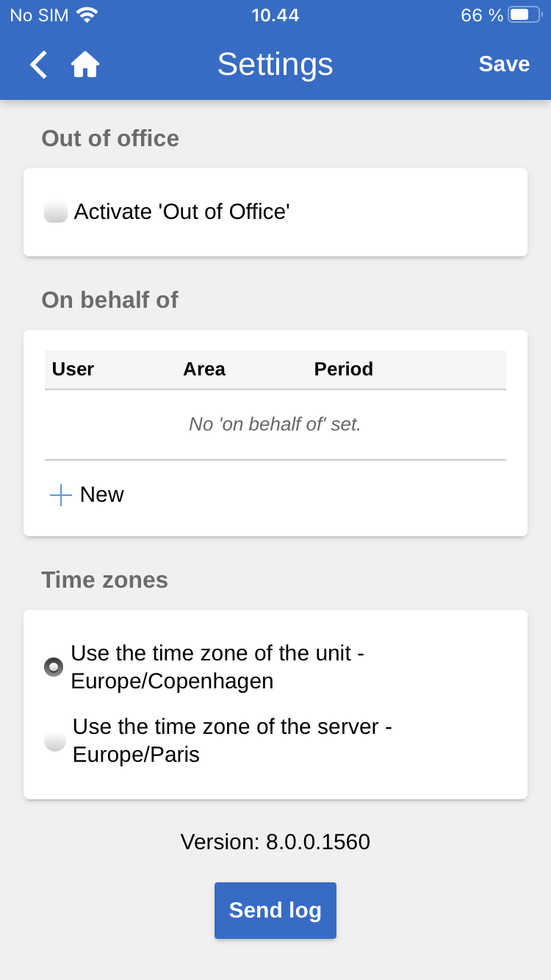Tap the Settings title text
The height and width of the screenshot is (980, 551).
(275, 65)
